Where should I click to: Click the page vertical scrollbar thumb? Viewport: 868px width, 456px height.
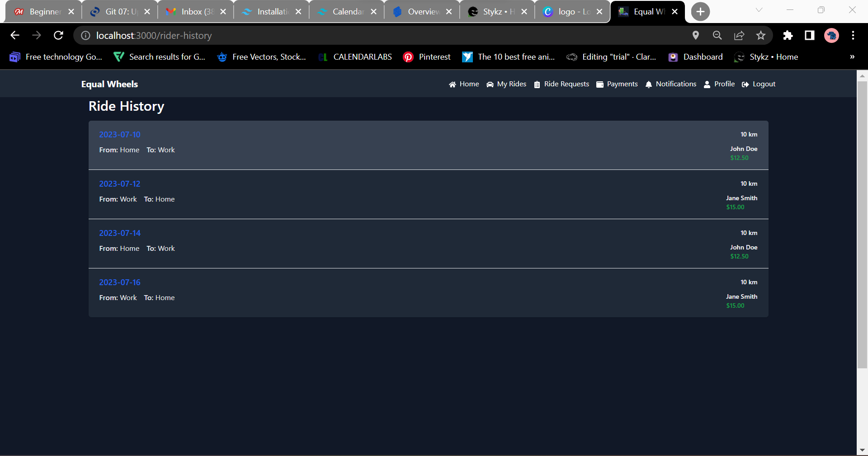(x=862, y=225)
